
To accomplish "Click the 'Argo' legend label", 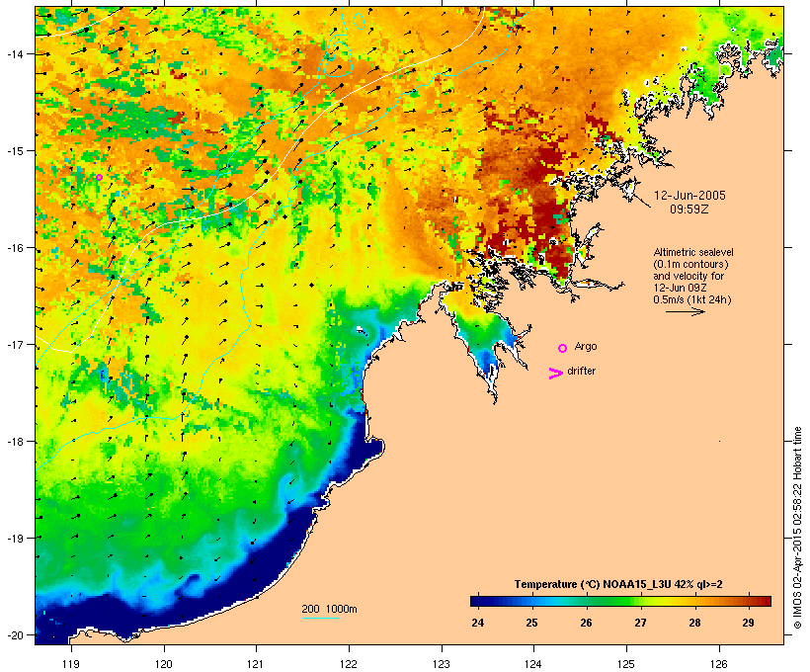I will tap(586, 346).
